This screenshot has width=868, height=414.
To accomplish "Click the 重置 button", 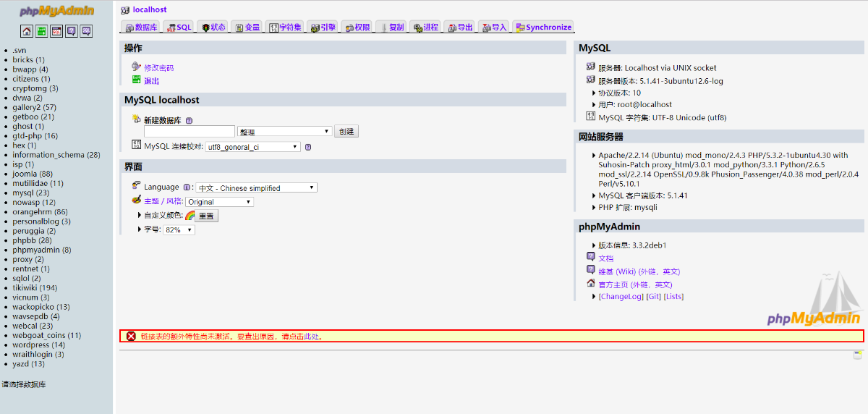I will [207, 216].
